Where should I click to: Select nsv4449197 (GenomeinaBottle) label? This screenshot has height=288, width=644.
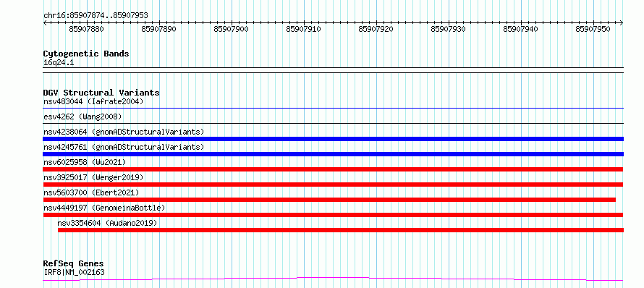104,208
